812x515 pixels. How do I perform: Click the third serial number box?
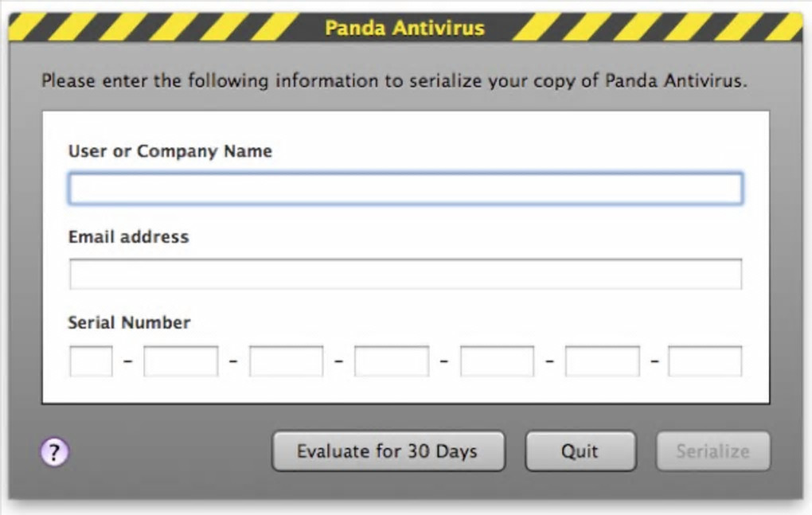coord(286,361)
